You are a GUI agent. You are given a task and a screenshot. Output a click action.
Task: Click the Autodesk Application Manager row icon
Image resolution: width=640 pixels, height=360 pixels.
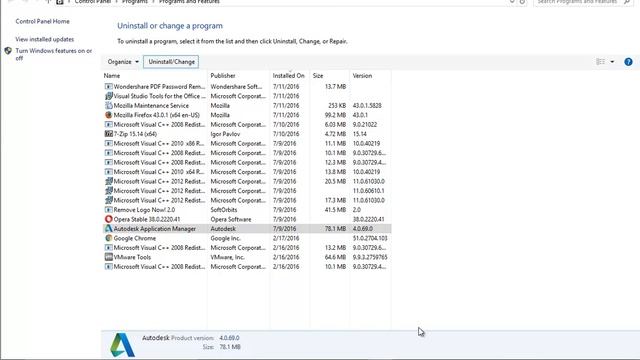[109, 229]
